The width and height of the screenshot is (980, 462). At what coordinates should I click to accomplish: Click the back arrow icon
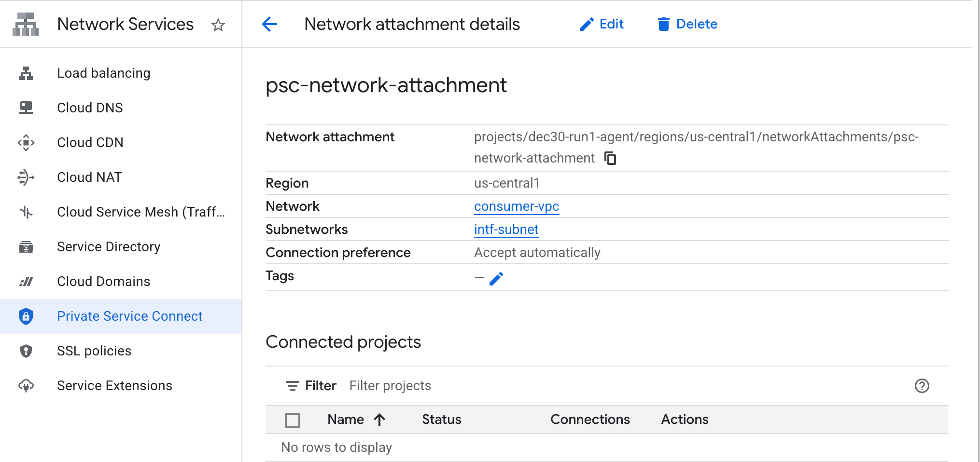click(269, 24)
